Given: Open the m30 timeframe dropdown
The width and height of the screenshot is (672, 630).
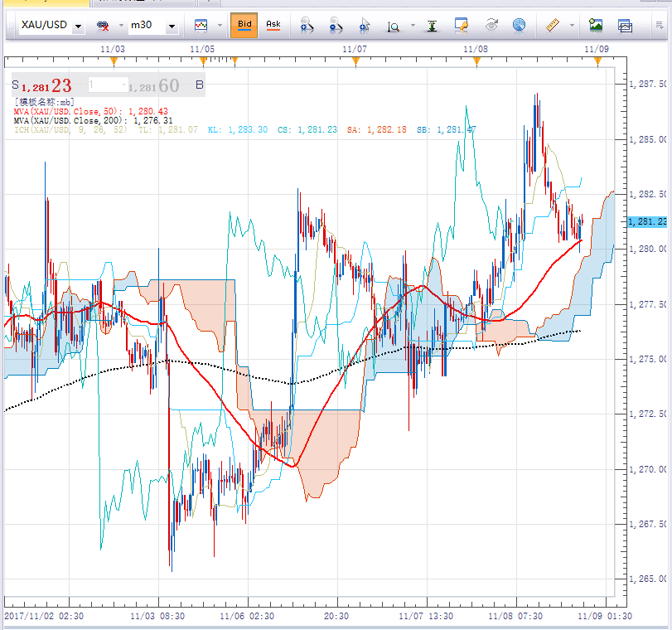Looking at the screenshot, I should click(171, 27).
